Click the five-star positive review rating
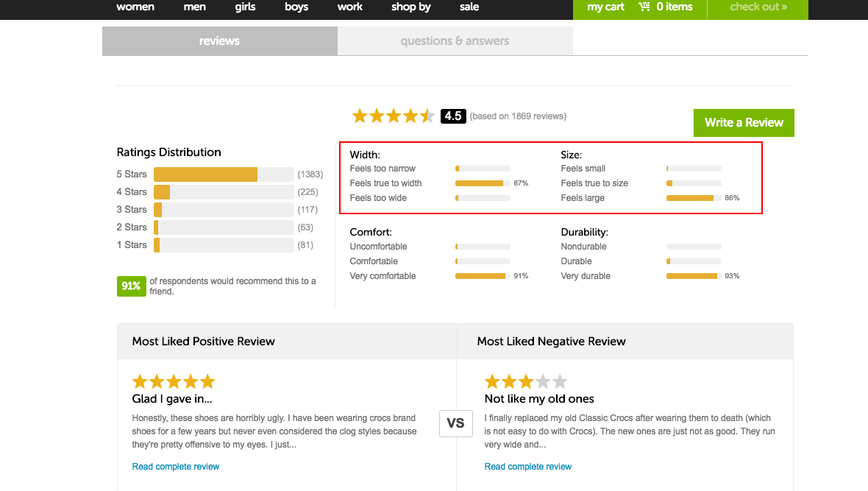 (174, 381)
